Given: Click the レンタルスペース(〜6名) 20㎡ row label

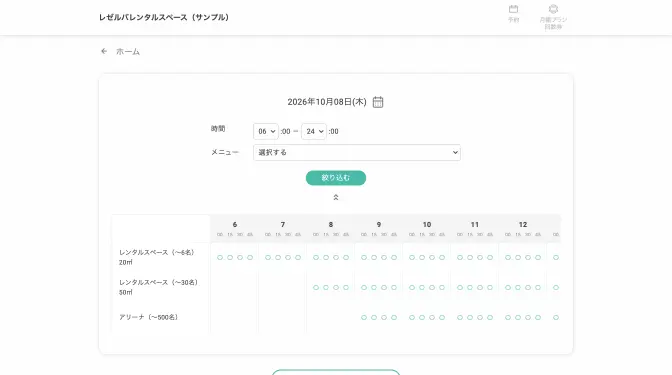Looking at the screenshot, I should coord(157,257).
